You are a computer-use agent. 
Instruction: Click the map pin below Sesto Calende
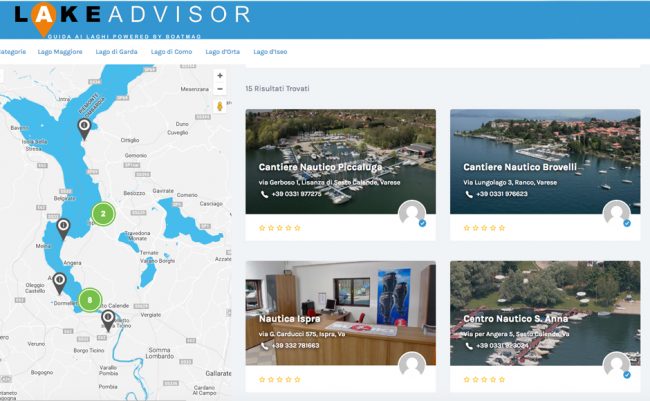[x=108, y=321]
